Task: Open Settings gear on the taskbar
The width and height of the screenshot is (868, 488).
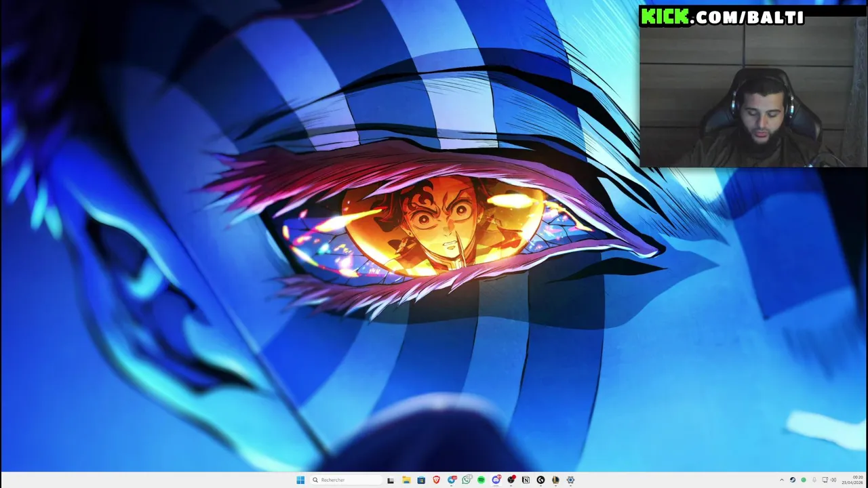Action: pos(570,480)
